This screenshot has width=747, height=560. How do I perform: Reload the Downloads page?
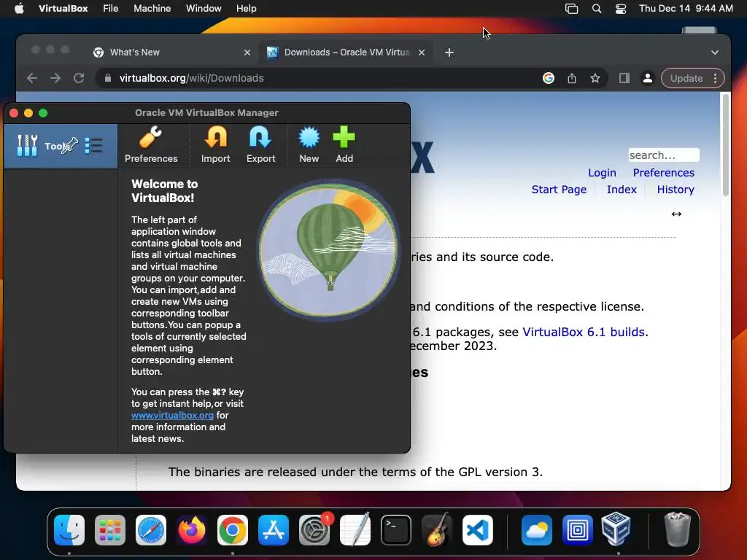tap(79, 78)
